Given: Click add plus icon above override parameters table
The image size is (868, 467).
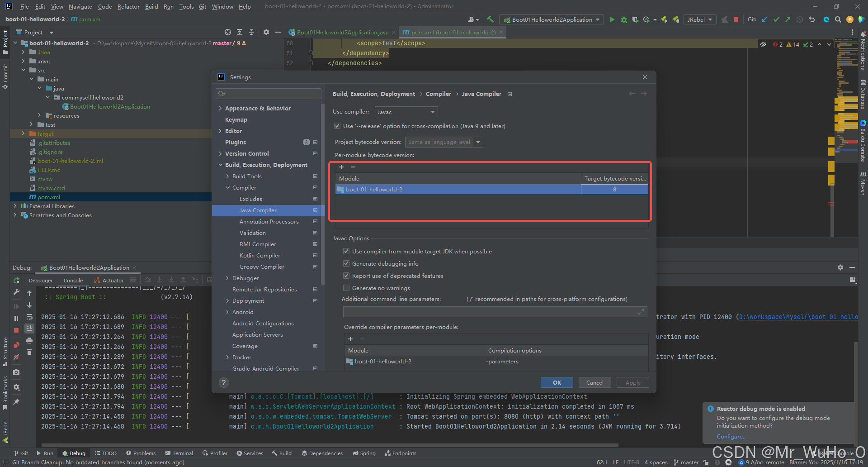Looking at the screenshot, I should click(x=350, y=339).
